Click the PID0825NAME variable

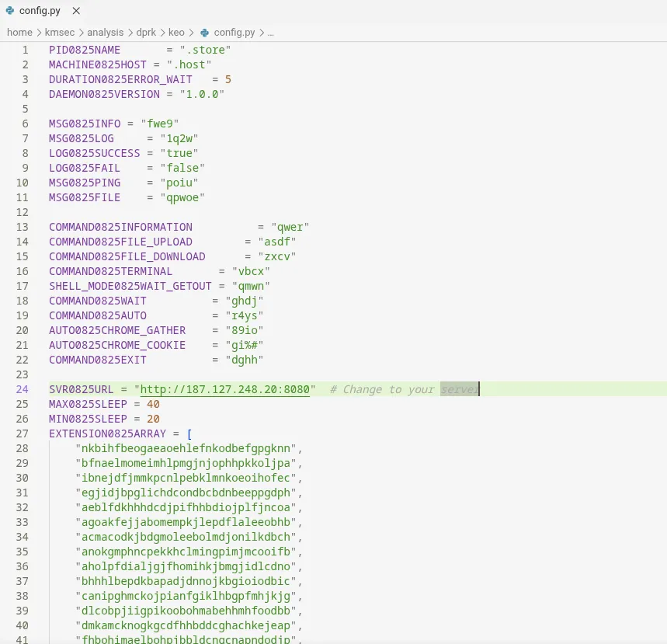coord(84,50)
